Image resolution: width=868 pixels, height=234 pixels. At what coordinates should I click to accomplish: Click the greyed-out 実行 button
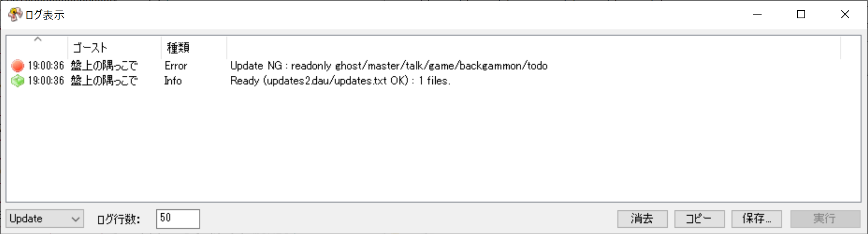pos(825,219)
